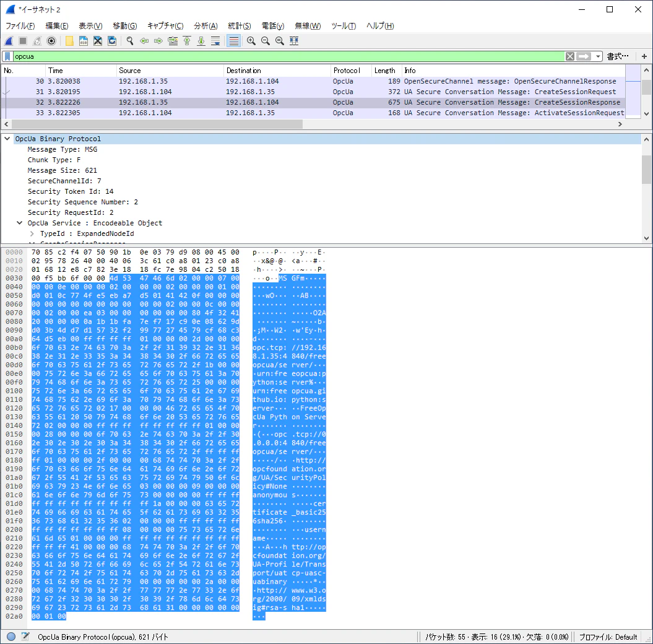The height and width of the screenshot is (644, 653).
Task: Zoom out the packet text
Action: click(x=266, y=41)
